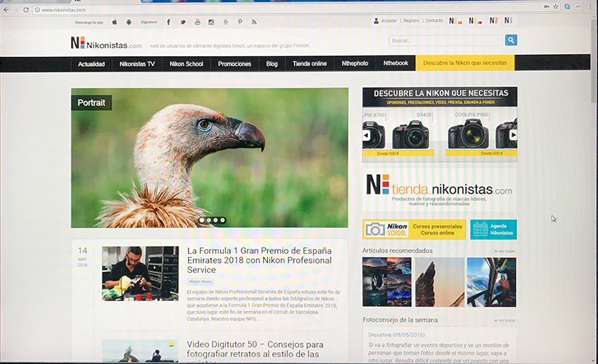Click the Facebook icon in top bar
This screenshot has width=598, height=364.
tap(168, 22)
